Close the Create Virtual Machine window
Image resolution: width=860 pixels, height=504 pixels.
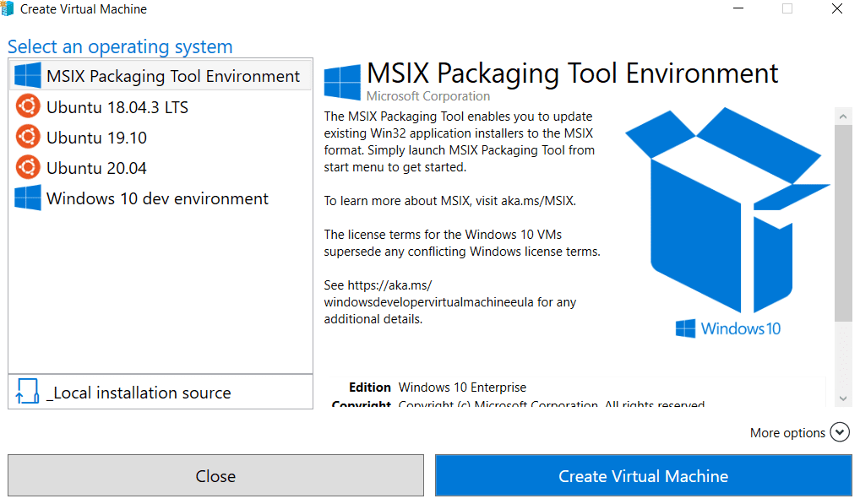click(x=837, y=8)
